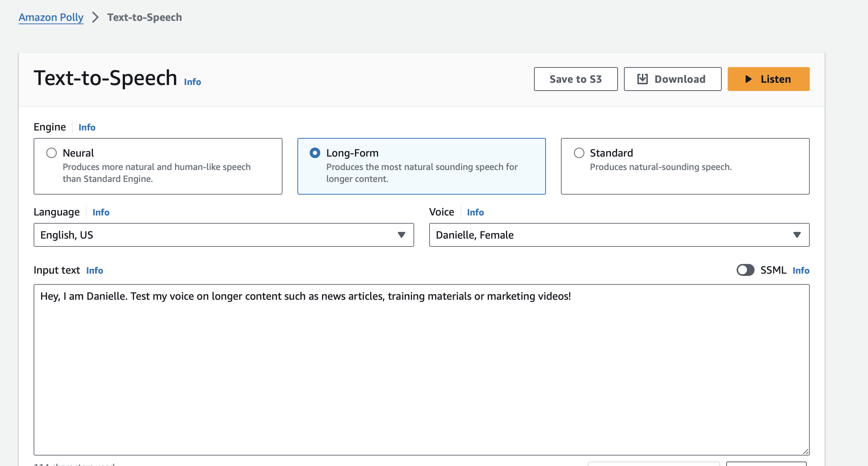Toggle the SSML switch
Screen dimensions: 868x466
(745, 270)
